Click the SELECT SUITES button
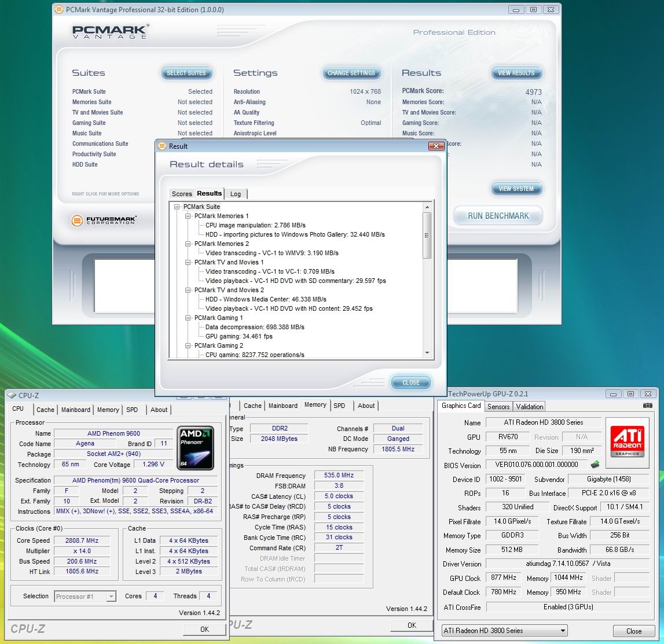Image resolution: width=664 pixels, height=644 pixels. (186, 73)
